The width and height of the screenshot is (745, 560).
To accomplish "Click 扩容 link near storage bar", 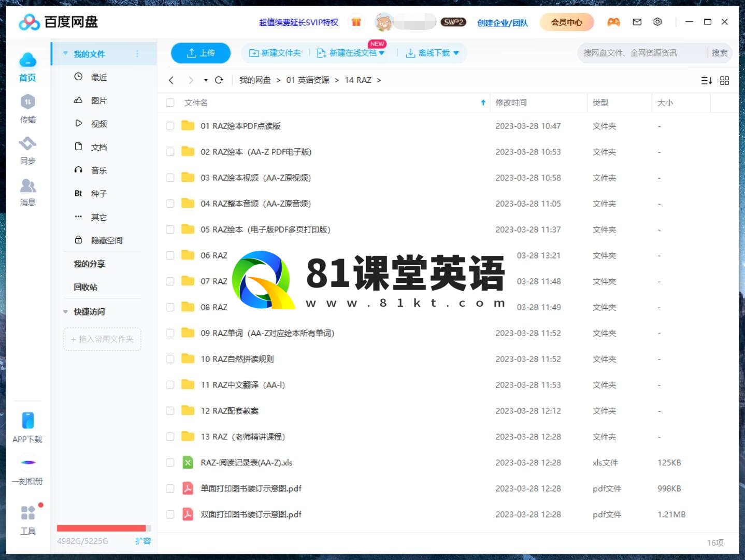I will pyautogui.click(x=143, y=541).
